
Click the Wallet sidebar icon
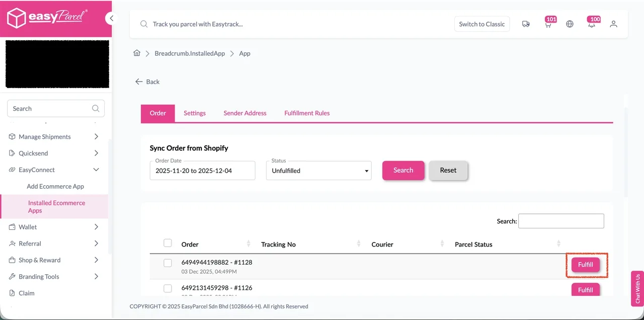(12, 227)
